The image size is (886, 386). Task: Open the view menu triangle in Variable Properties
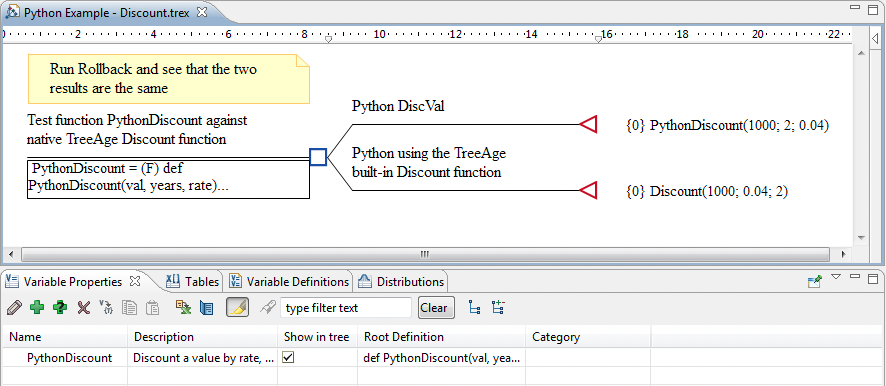(x=836, y=277)
